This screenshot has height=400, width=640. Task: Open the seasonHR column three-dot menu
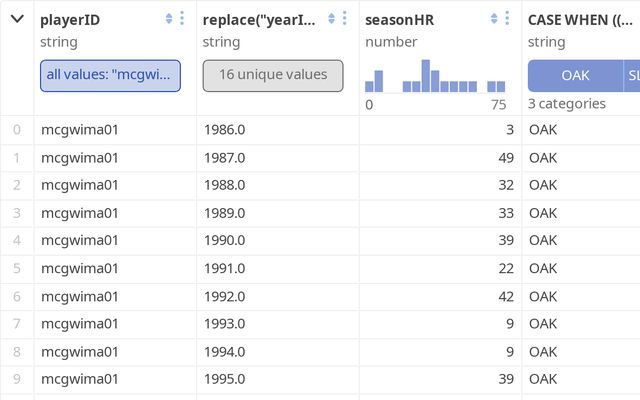507,19
